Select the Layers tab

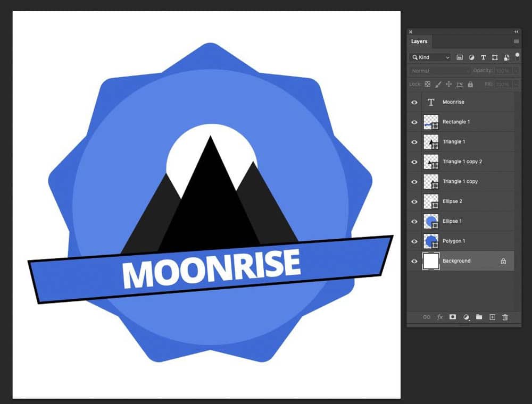tap(419, 41)
